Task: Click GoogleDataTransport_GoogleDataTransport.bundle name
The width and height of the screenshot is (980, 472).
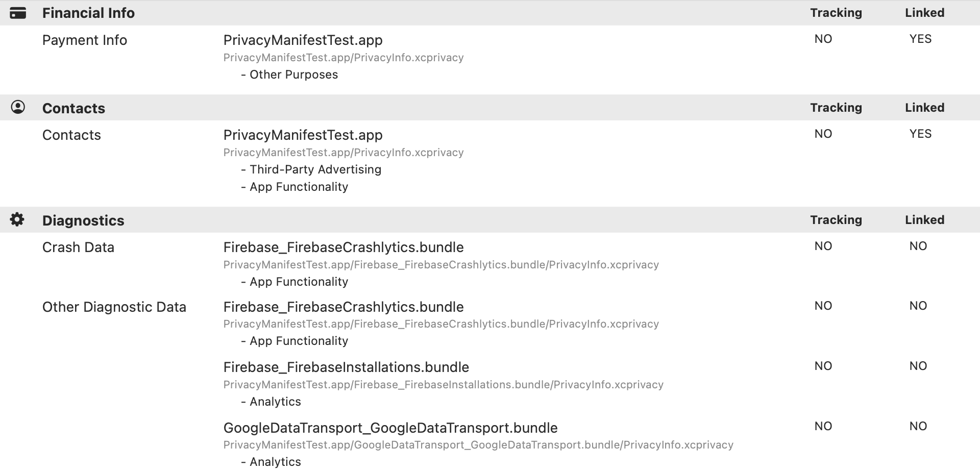Action: coord(390,428)
